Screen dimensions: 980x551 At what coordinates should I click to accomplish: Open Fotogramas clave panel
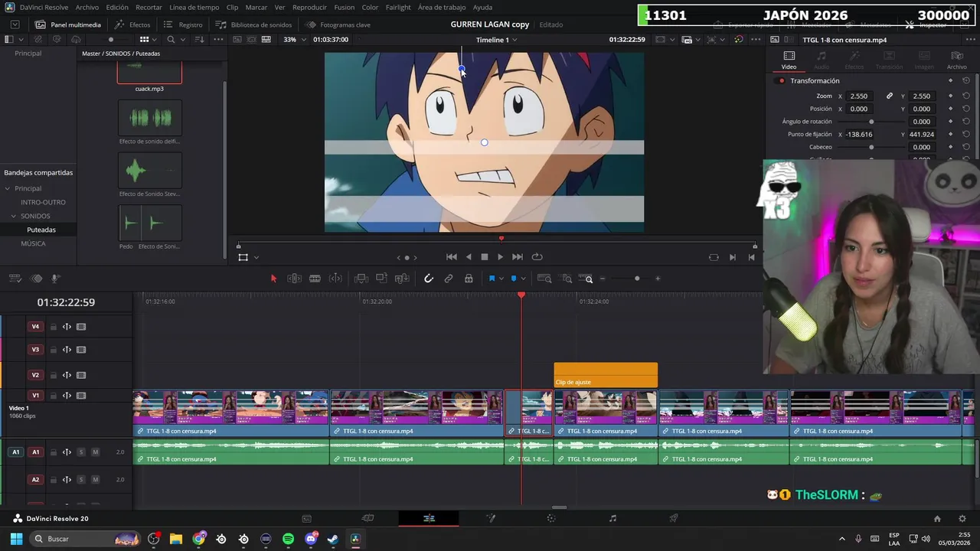pos(338,24)
